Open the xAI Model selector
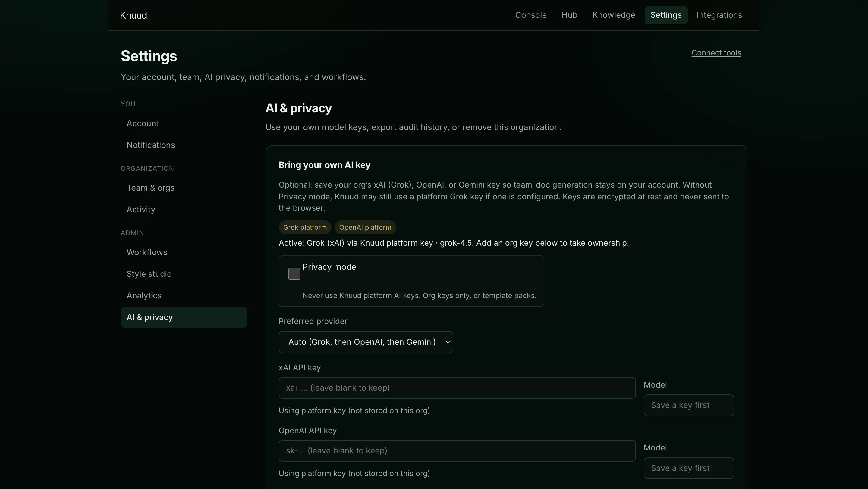The image size is (868, 489). tap(688, 405)
